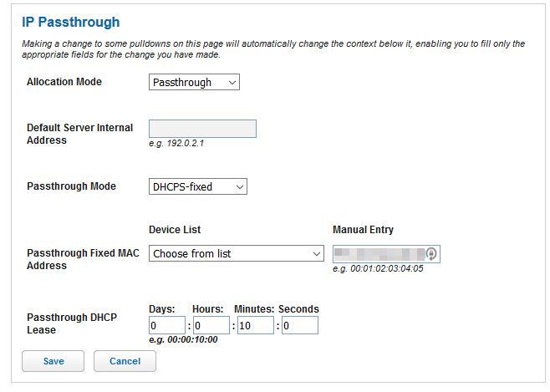Click the IP Passthrough page heading
The width and height of the screenshot is (550, 392).
[70, 23]
